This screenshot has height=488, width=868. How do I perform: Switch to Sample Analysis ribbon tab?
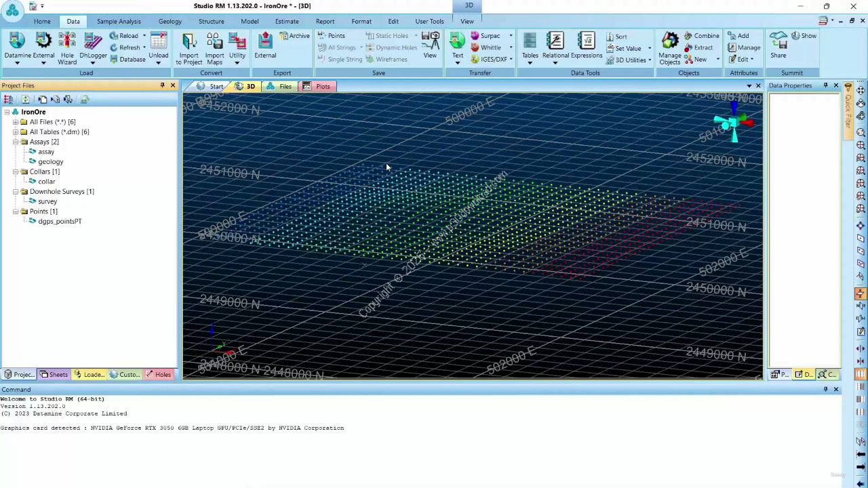point(119,21)
